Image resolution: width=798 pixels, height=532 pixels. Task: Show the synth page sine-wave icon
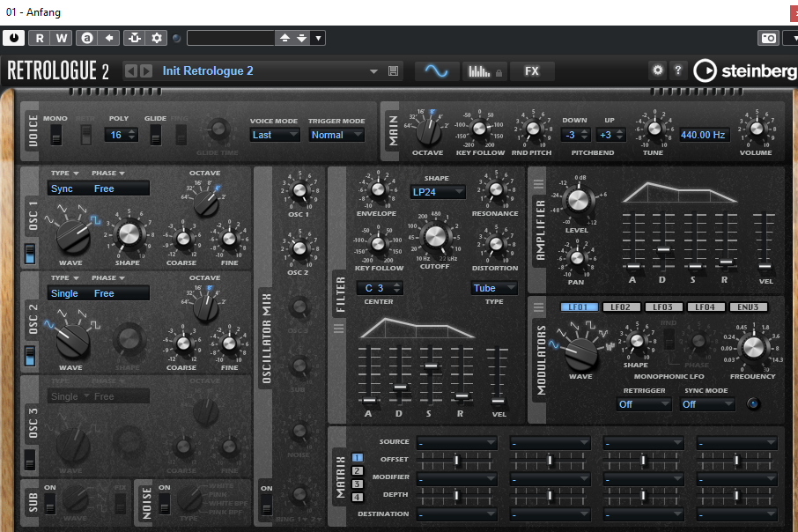click(436, 71)
